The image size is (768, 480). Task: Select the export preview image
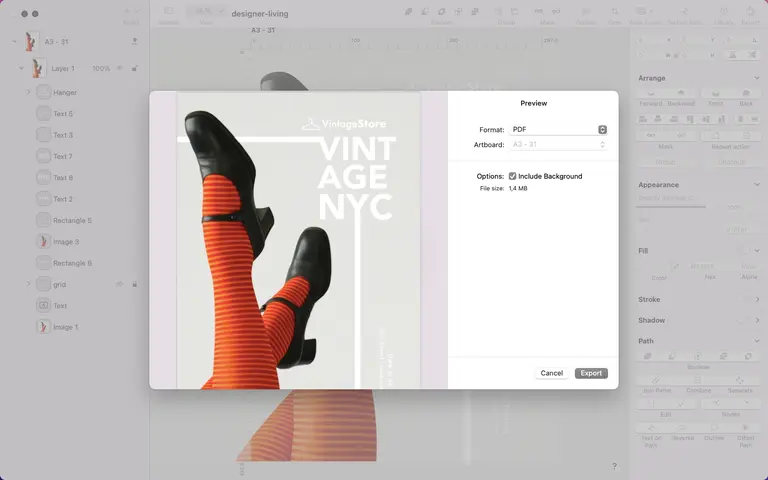click(298, 240)
